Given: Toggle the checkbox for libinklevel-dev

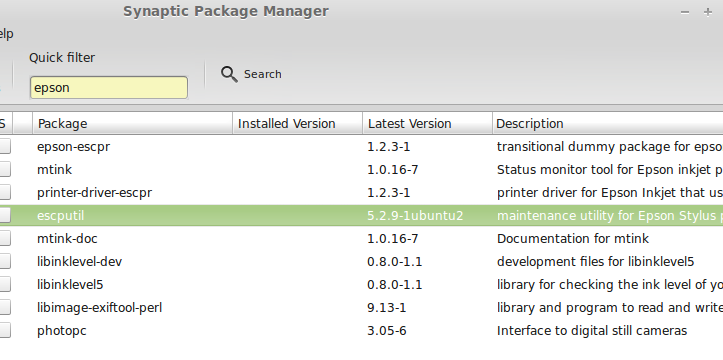Looking at the screenshot, I should [5, 261].
